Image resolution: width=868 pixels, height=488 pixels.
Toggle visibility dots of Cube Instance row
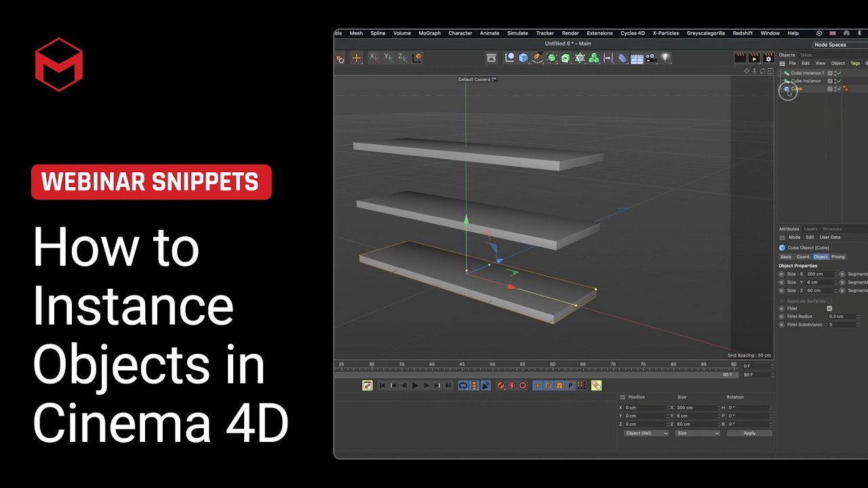pyautogui.click(x=835, y=81)
